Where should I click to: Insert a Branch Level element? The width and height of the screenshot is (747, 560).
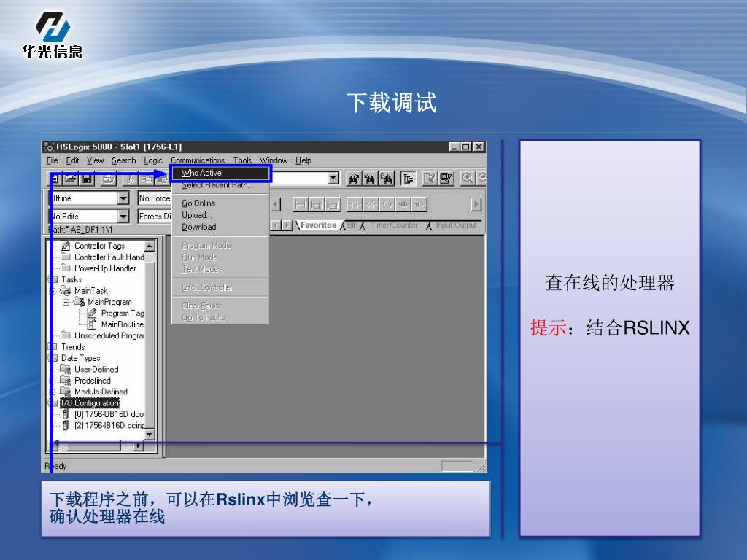[x=333, y=205]
